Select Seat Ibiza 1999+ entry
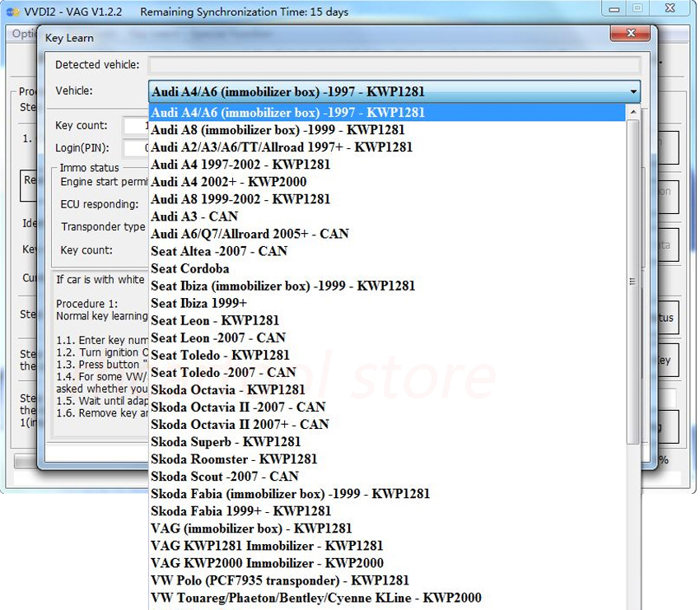This screenshot has width=700, height=610. point(387,304)
